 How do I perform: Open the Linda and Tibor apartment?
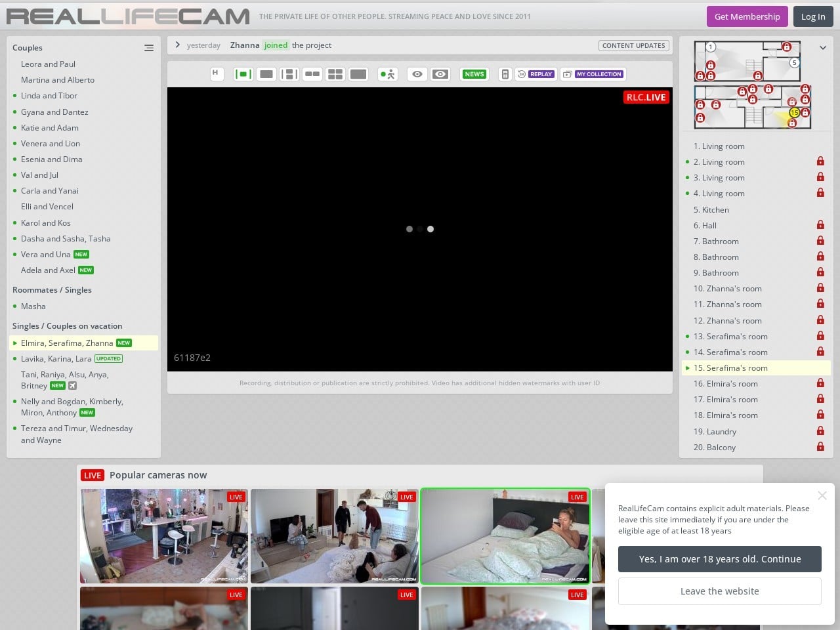[x=49, y=96]
